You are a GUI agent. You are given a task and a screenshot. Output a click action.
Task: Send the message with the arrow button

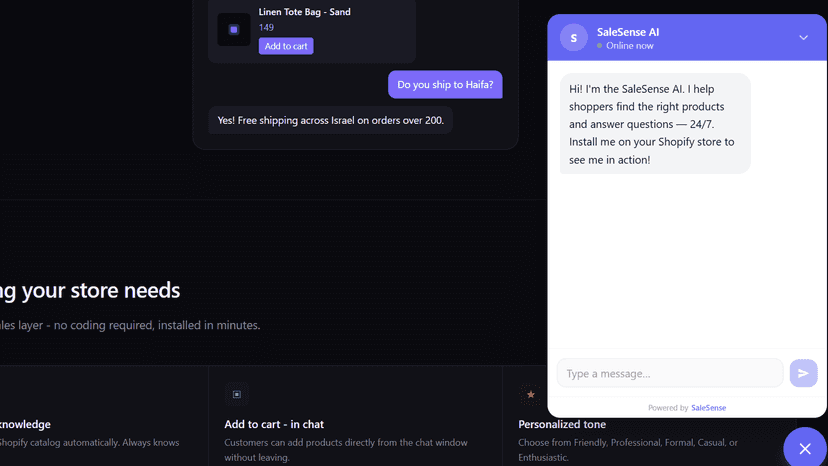coord(803,373)
